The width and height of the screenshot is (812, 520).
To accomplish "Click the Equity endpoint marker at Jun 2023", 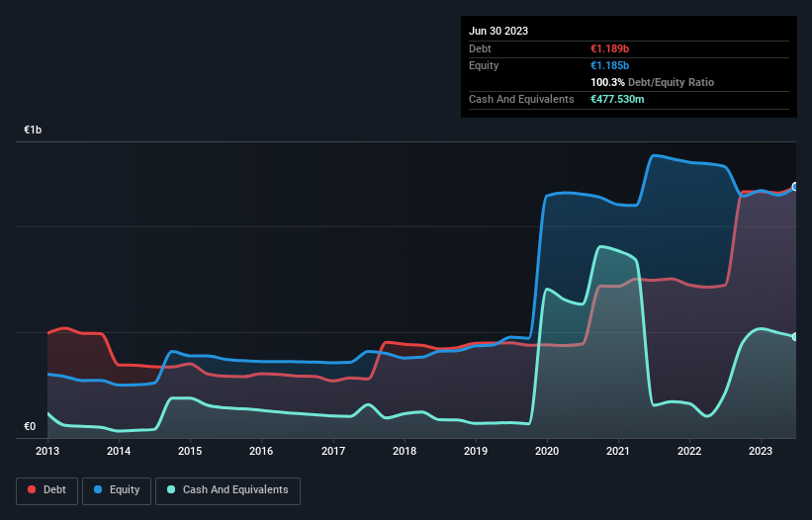I will coord(795,187).
